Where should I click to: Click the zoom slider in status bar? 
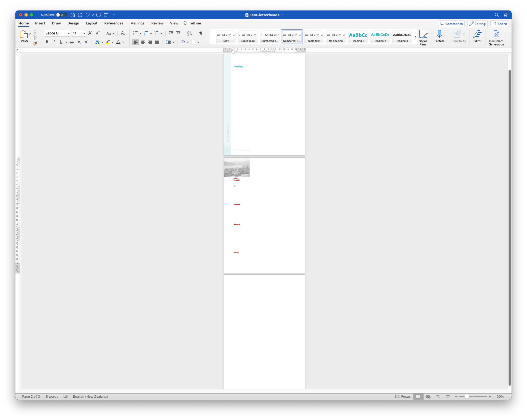tap(466, 396)
